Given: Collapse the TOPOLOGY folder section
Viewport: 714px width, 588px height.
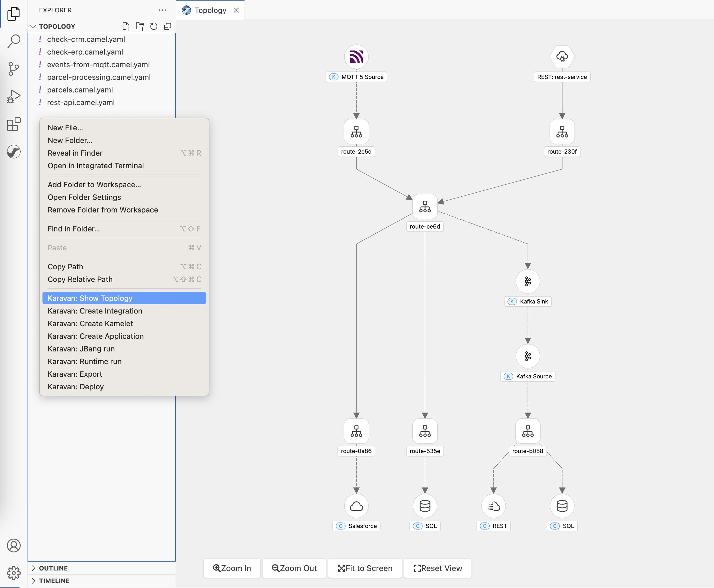Looking at the screenshot, I should 33,26.
